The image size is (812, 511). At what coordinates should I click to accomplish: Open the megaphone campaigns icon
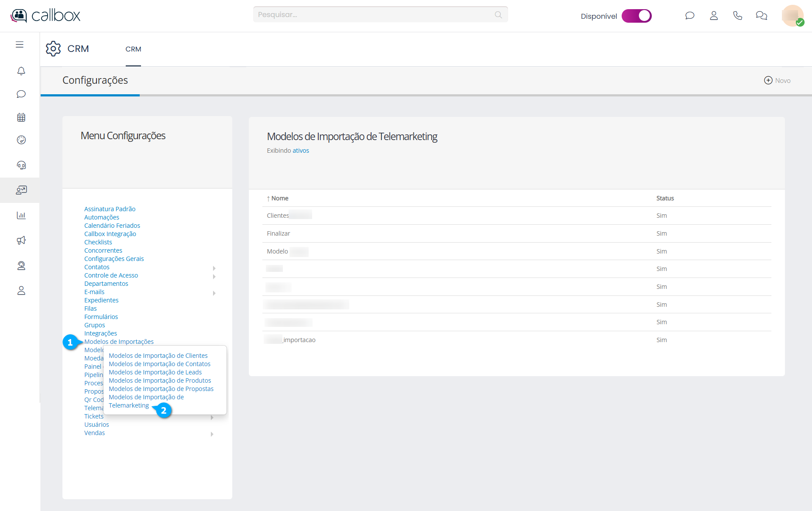[21, 240]
